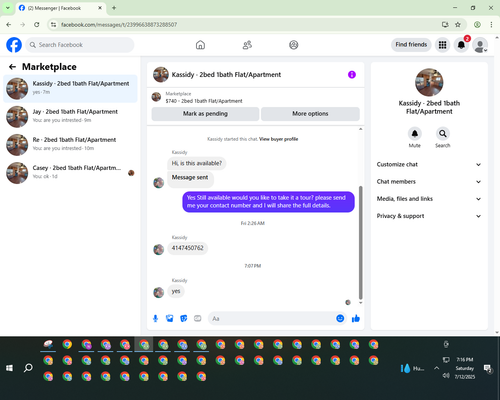Expand the Chat members section

429,182
